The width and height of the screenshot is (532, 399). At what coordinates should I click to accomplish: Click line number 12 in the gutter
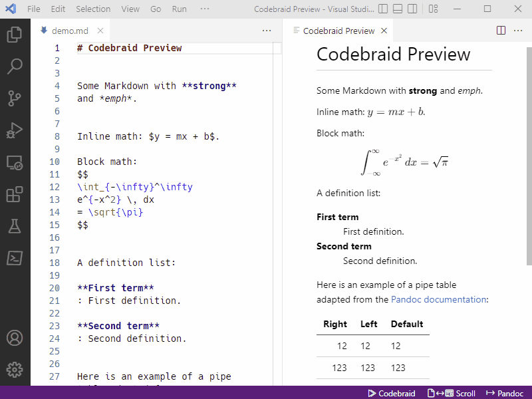tap(55, 187)
